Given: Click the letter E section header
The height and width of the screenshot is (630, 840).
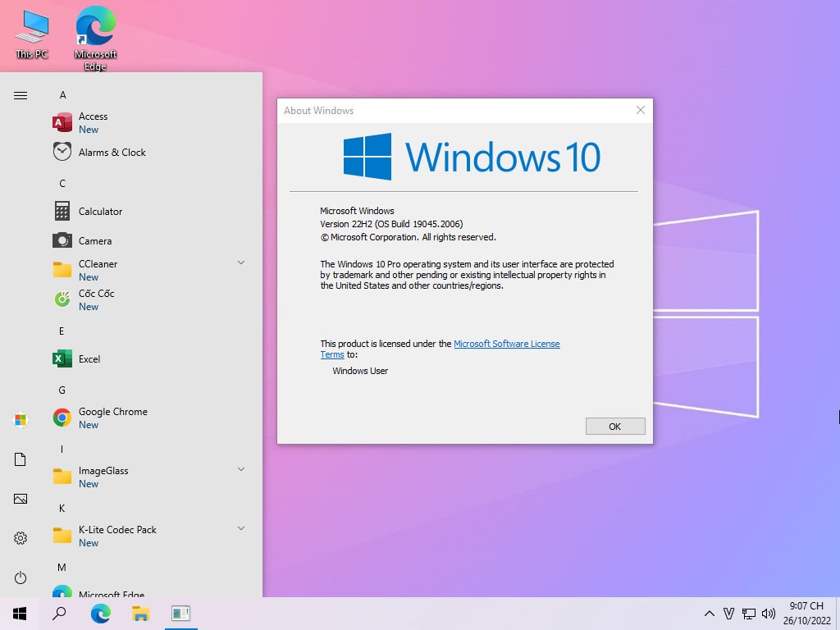Looking at the screenshot, I should [62, 331].
